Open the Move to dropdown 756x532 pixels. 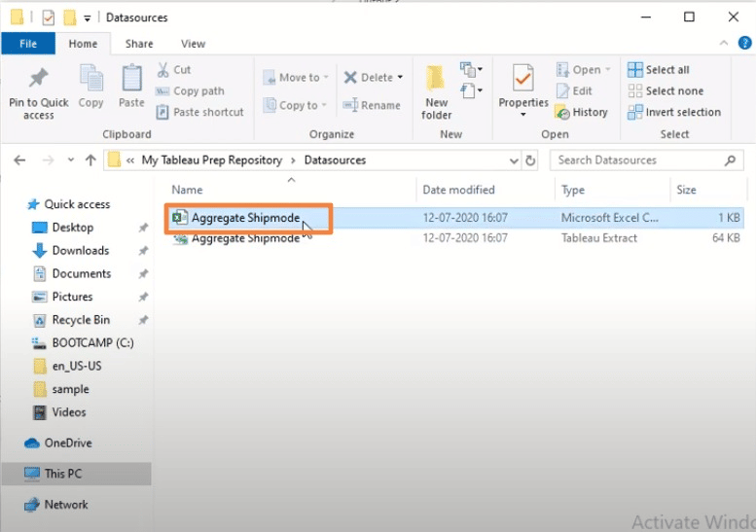[296, 78]
